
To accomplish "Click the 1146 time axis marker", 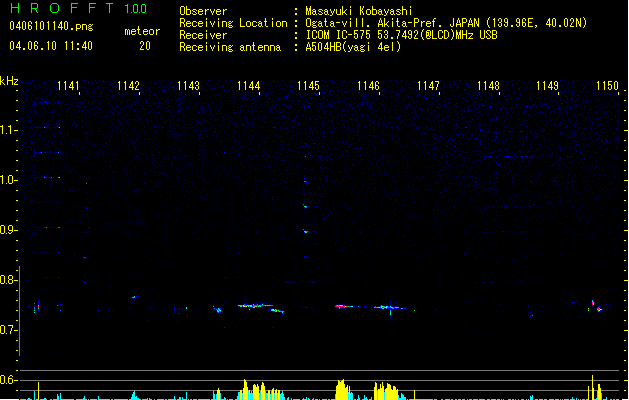I will [368, 86].
